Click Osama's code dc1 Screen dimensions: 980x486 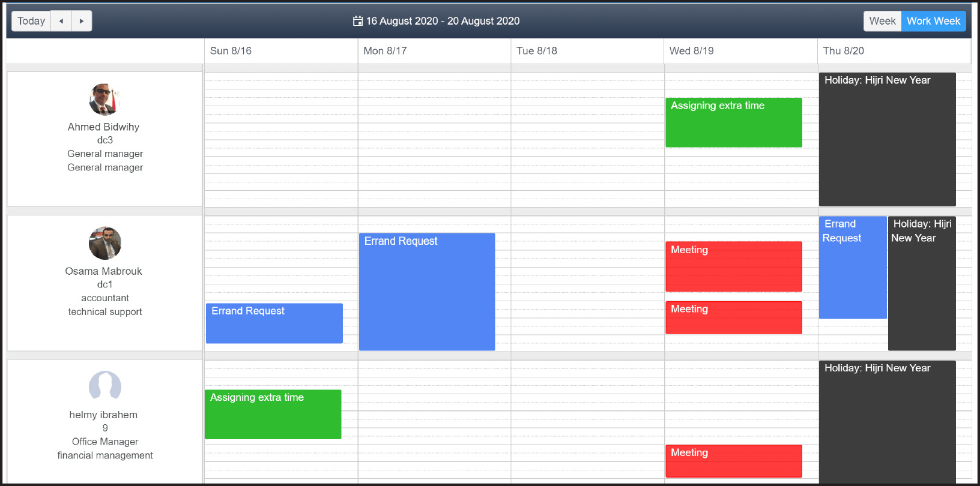tap(105, 284)
